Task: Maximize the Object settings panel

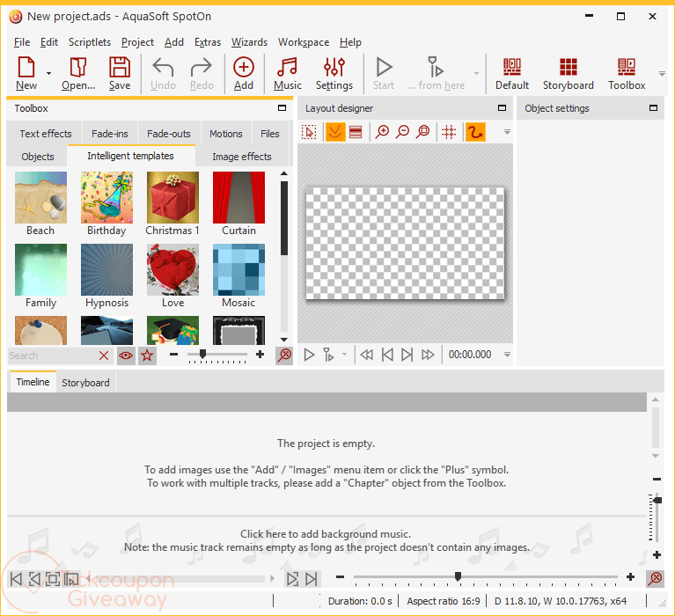Action: point(654,108)
